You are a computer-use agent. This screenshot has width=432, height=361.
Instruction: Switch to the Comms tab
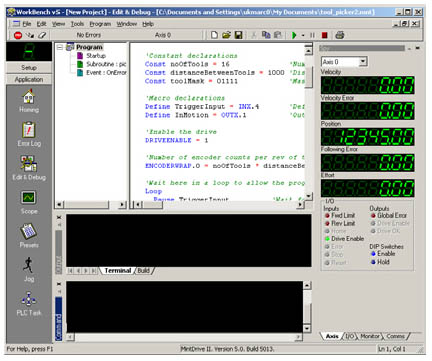[x=395, y=336]
